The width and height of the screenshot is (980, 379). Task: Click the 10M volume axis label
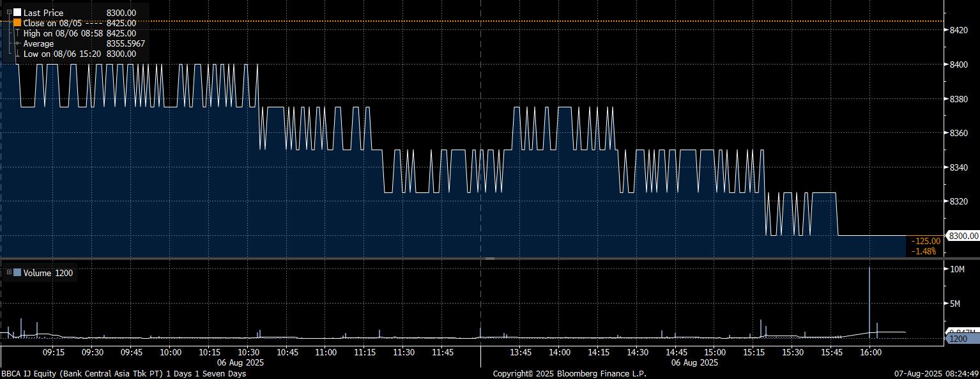(956, 270)
